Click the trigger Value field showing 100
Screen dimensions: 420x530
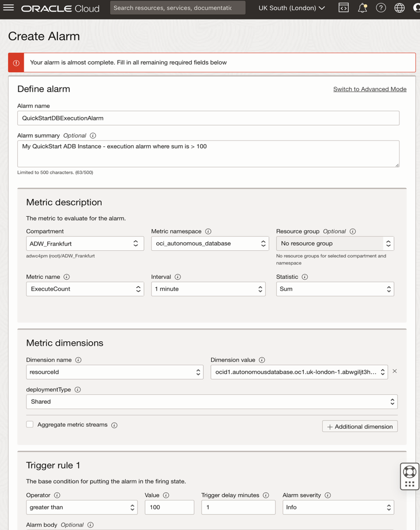click(170, 507)
